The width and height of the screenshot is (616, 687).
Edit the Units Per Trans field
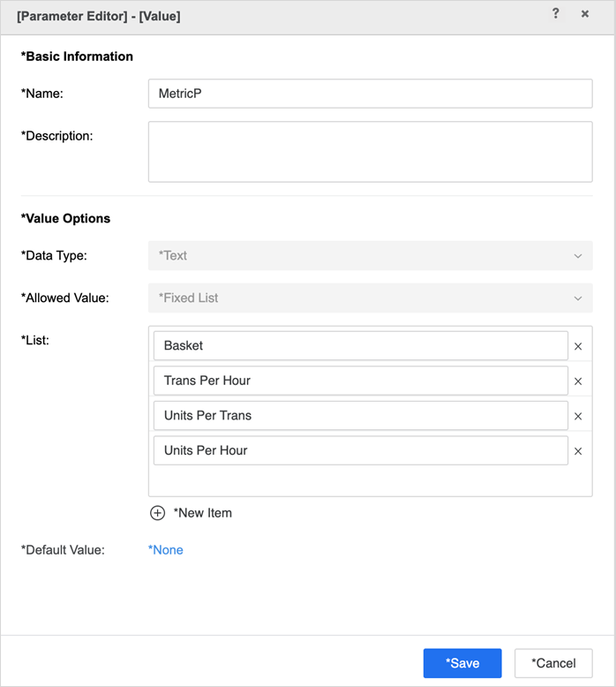(360, 416)
